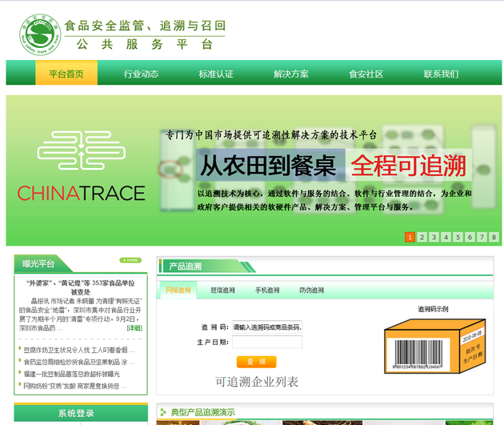
Task: Click the red 全程可追溯 banner text
Action: (x=408, y=166)
